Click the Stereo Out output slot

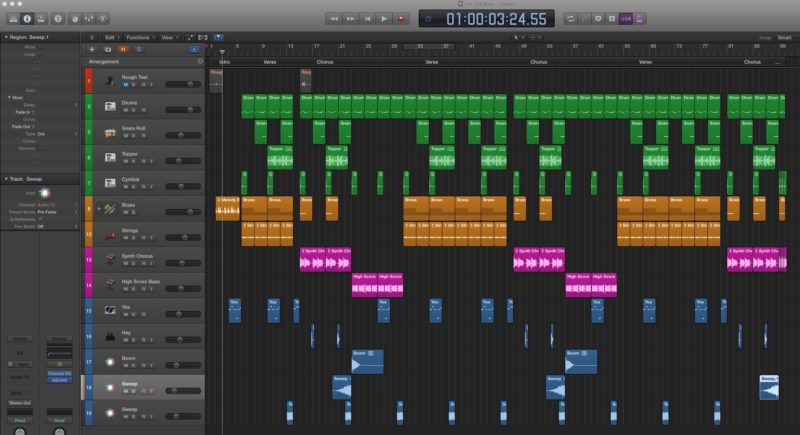click(20, 403)
